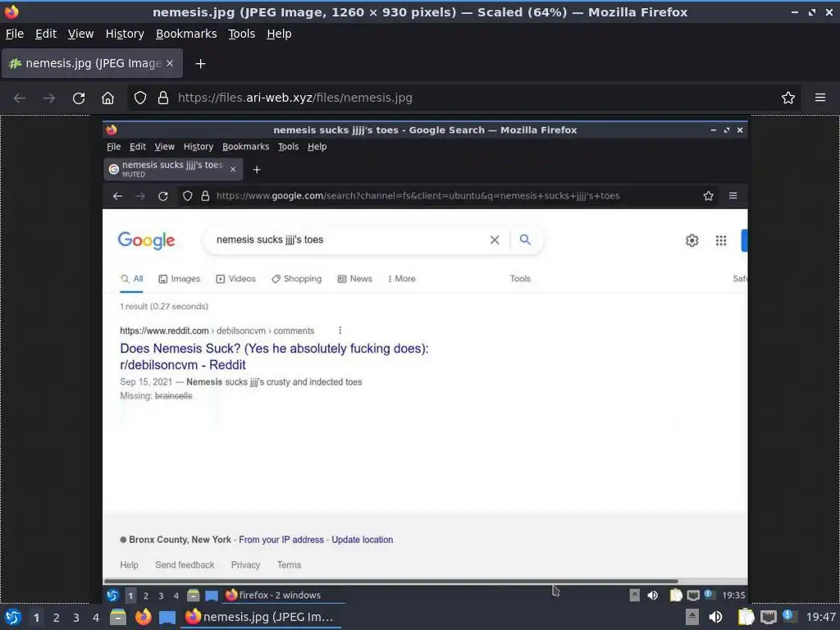
Task: Switch to workspace 4 on the bottom panel
Action: click(x=96, y=618)
